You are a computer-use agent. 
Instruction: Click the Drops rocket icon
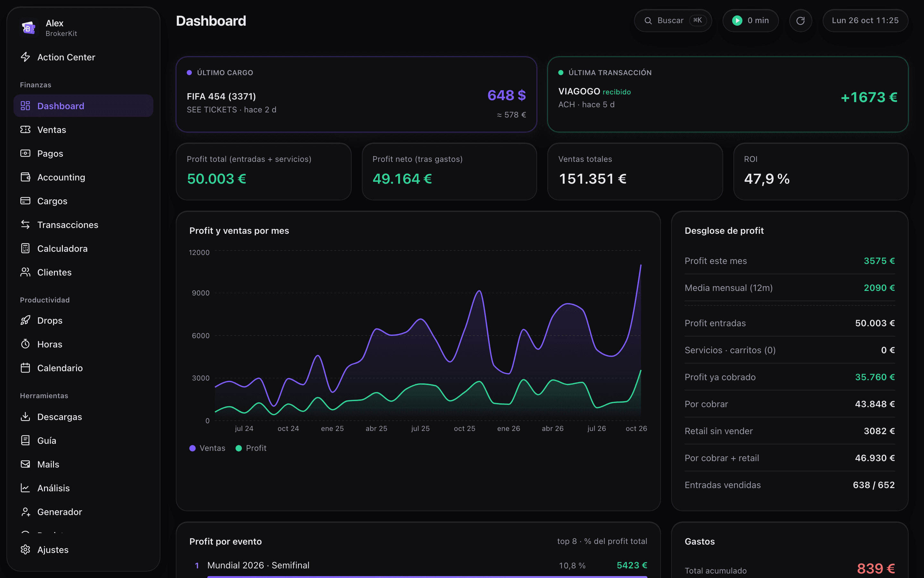(25, 320)
